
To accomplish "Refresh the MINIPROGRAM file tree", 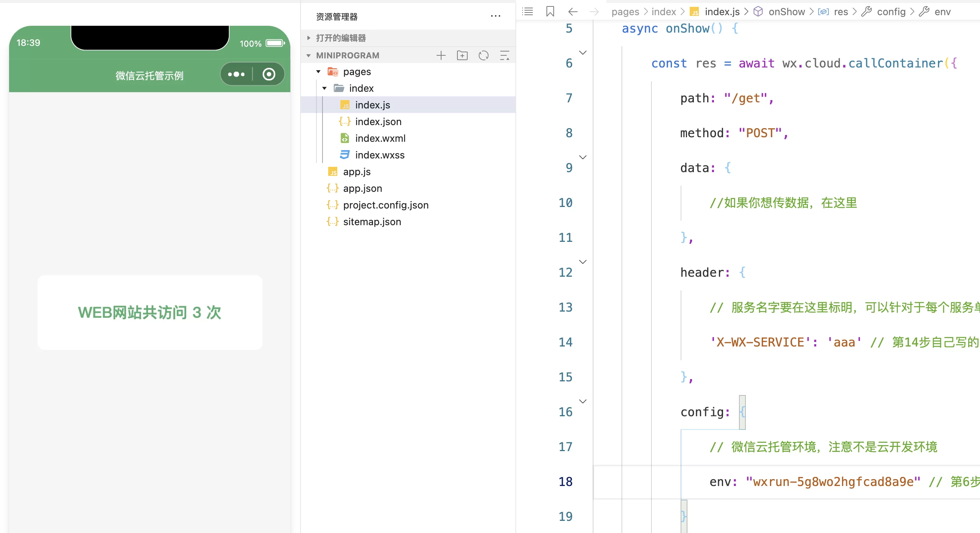I will coord(483,56).
